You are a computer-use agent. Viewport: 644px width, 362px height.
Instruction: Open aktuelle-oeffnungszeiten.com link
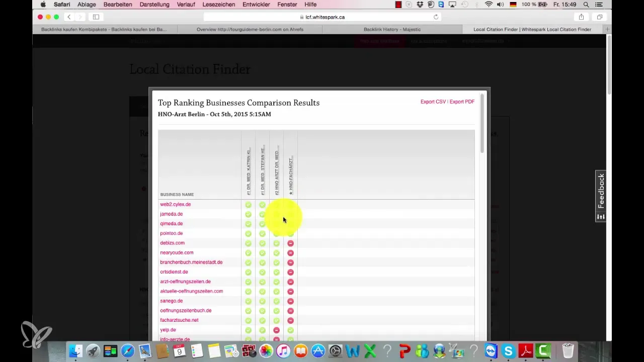click(x=191, y=291)
